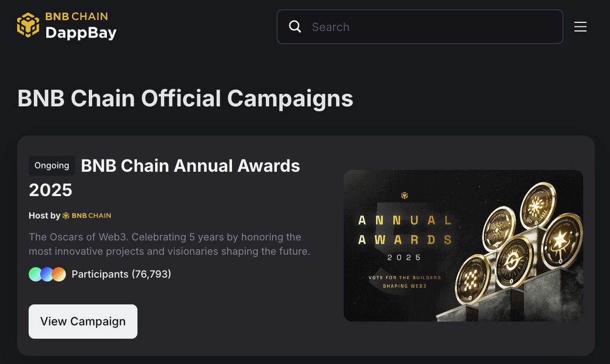Screen dimensions: 610x364
Task: Click the BNB Chain cube logo icon
Action: [28, 25]
